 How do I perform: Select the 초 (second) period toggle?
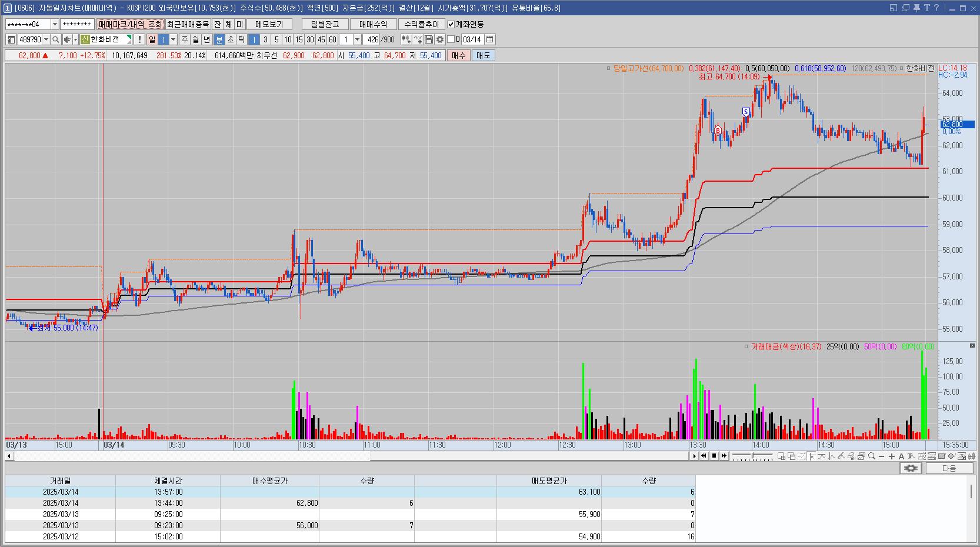coord(231,39)
